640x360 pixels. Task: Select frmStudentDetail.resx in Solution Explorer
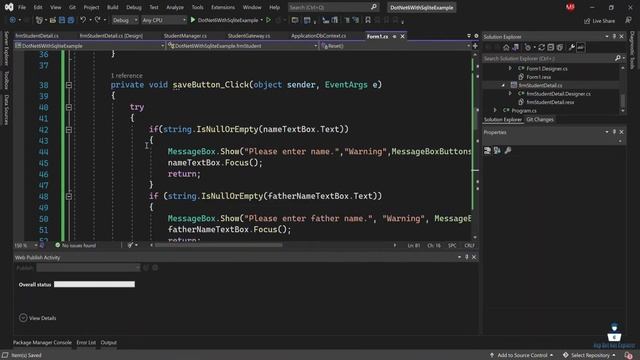pos(550,102)
